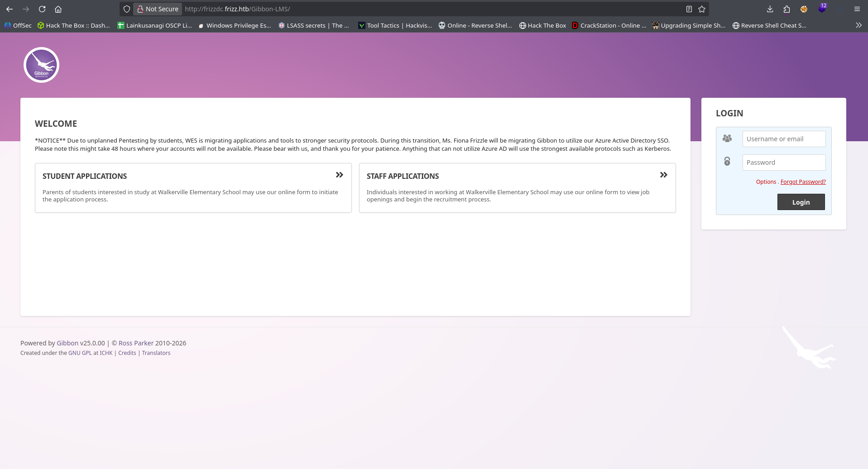Screen dimensions: 868x469
Task: Focus the Password input field
Action: 784,163
